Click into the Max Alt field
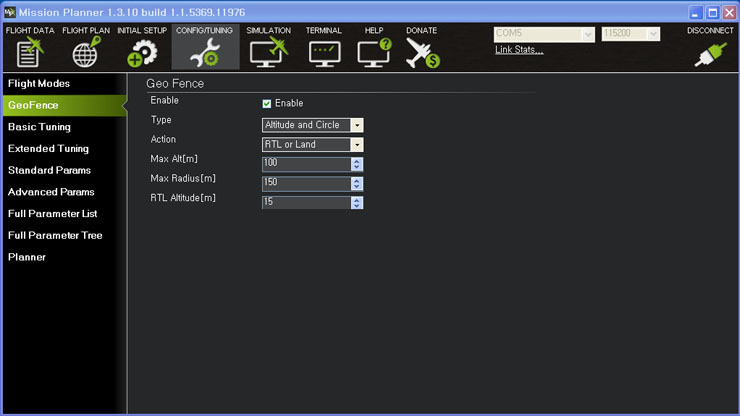The width and height of the screenshot is (740, 416). 306,164
